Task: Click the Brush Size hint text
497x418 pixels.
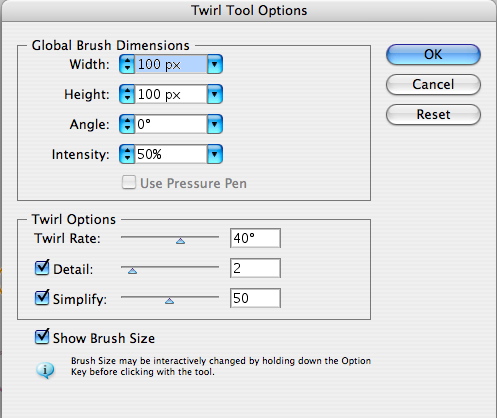Action: 221,366
